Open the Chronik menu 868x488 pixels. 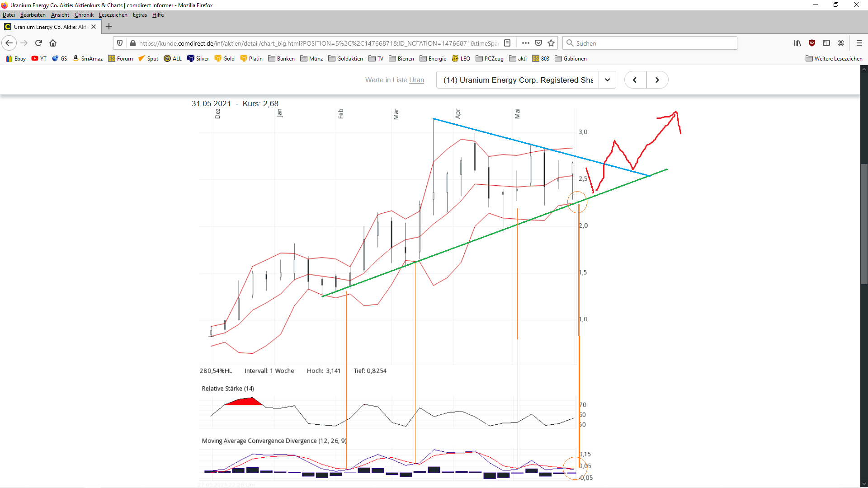pyautogui.click(x=84, y=15)
